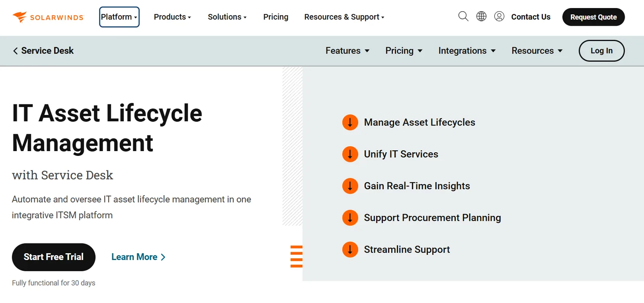Click the Log In button

[601, 51]
